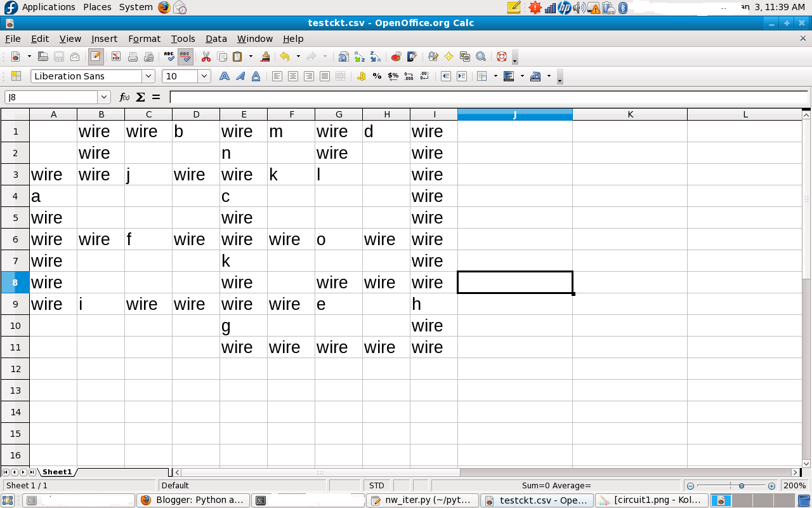Open the Data menu
812x508 pixels.
coord(216,39)
